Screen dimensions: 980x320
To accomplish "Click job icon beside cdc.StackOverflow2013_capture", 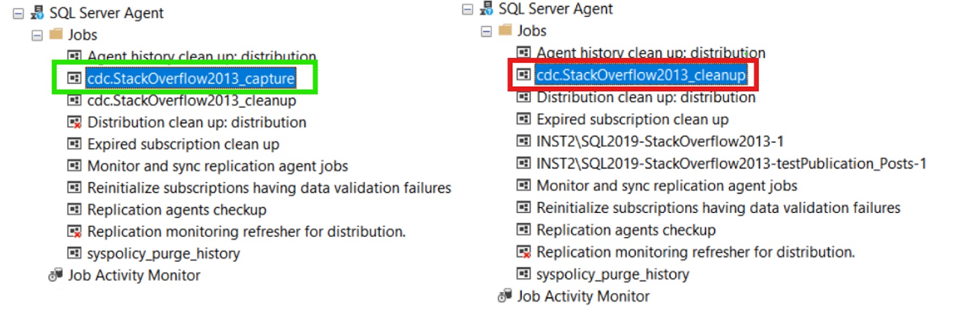I will (74, 78).
